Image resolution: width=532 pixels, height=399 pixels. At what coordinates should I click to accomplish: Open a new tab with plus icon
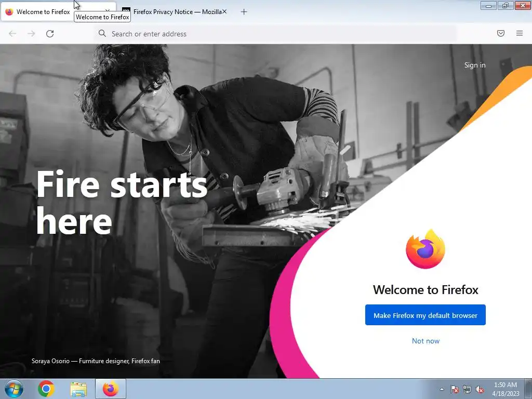point(244,12)
